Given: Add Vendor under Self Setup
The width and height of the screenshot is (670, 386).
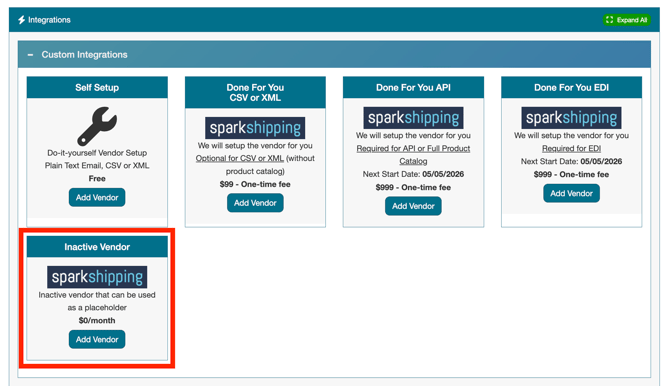Looking at the screenshot, I should tap(97, 197).
